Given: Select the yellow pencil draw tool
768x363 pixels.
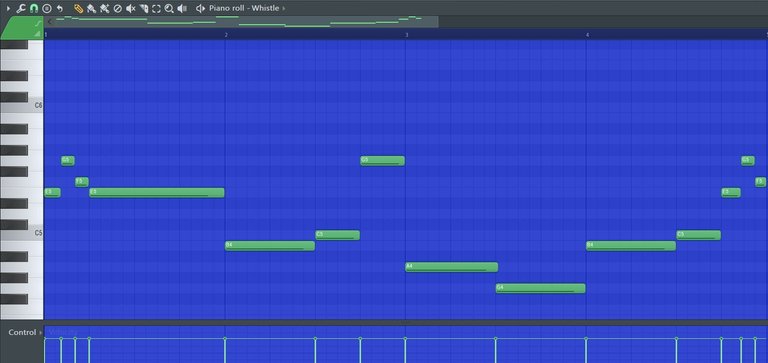Looking at the screenshot, I should [78, 8].
